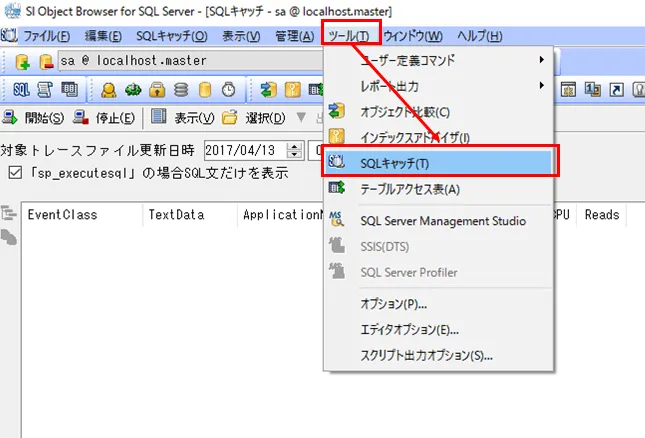645x438 pixels.
Task: Open the user management person icon
Action: click(109, 90)
